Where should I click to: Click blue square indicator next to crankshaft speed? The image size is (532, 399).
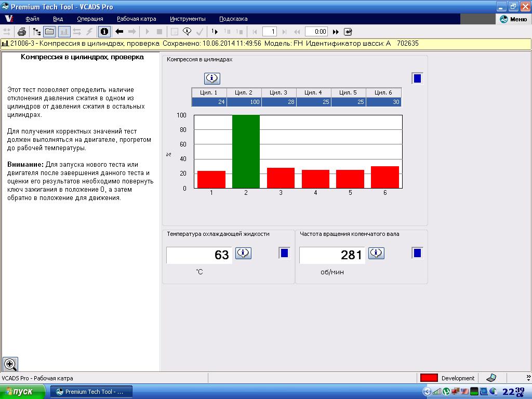[x=417, y=253]
